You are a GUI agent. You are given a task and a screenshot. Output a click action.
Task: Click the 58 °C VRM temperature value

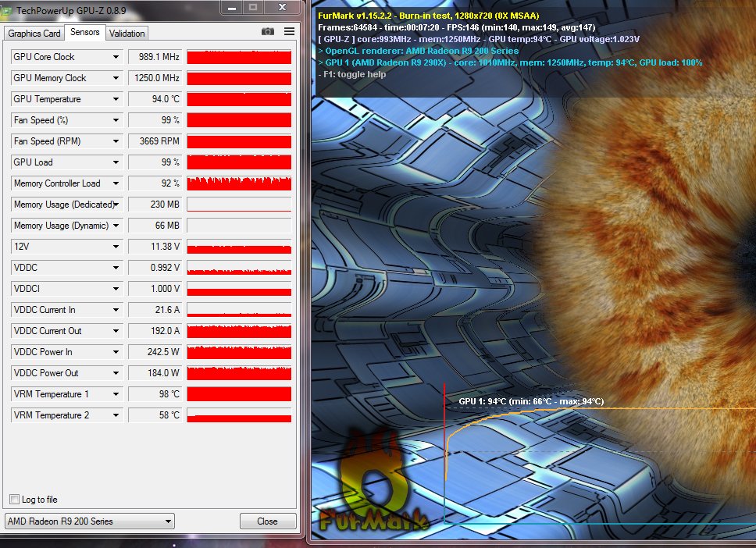(155, 415)
